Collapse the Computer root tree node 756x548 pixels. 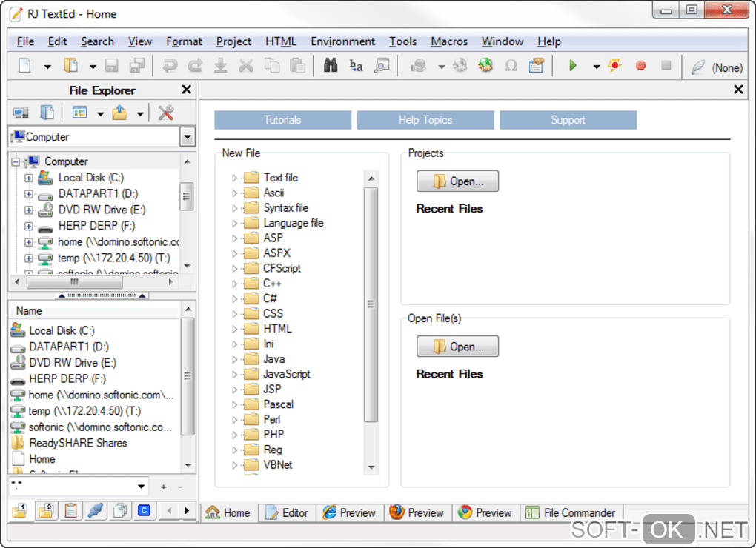point(16,161)
